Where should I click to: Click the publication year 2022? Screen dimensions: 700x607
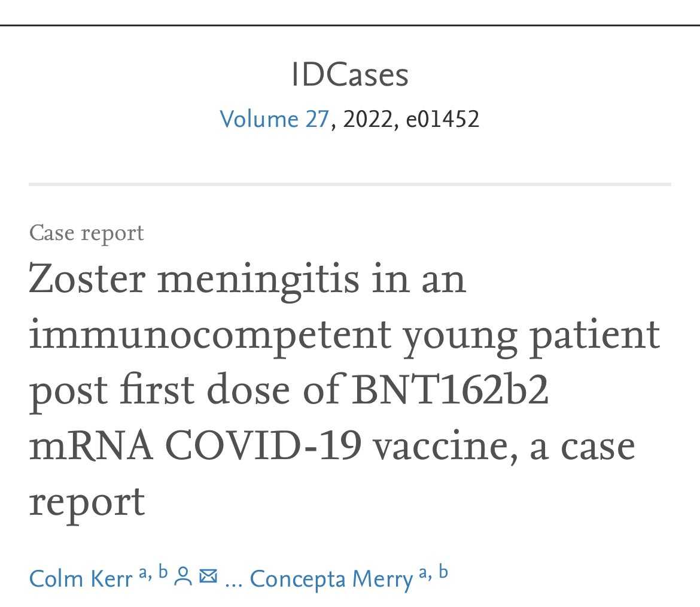367,119
